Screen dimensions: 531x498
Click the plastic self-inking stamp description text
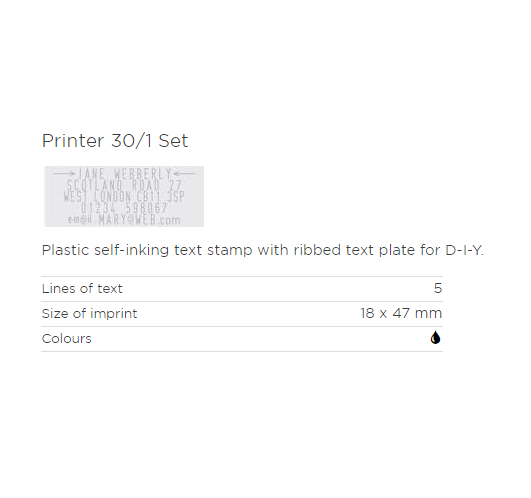262,251
